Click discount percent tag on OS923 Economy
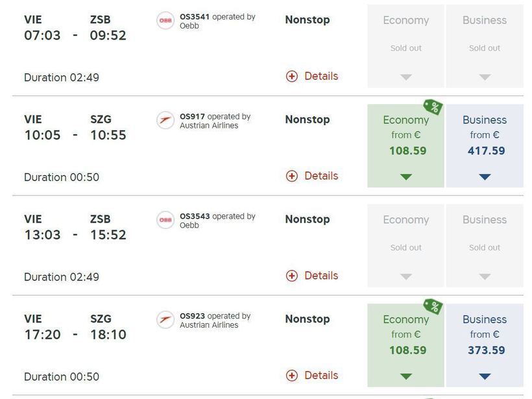Image resolution: width=532 pixels, height=399 pixels. (x=432, y=306)
